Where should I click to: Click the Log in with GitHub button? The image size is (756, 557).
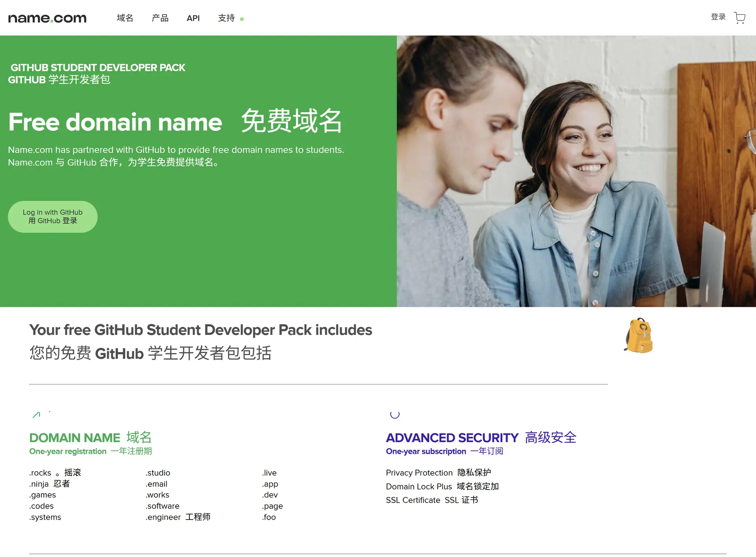click(53, 217)
